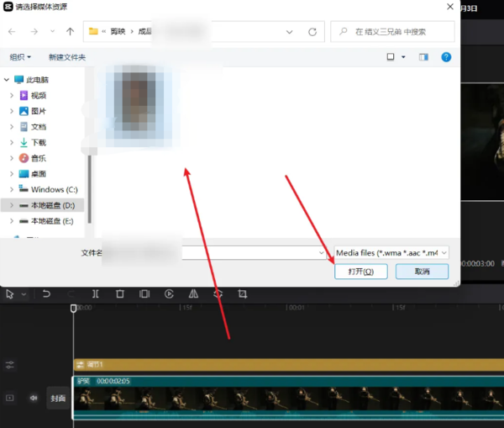The image size is (504, 428).
Task: Click the 取消 button
Action: (x=422, y=272)
